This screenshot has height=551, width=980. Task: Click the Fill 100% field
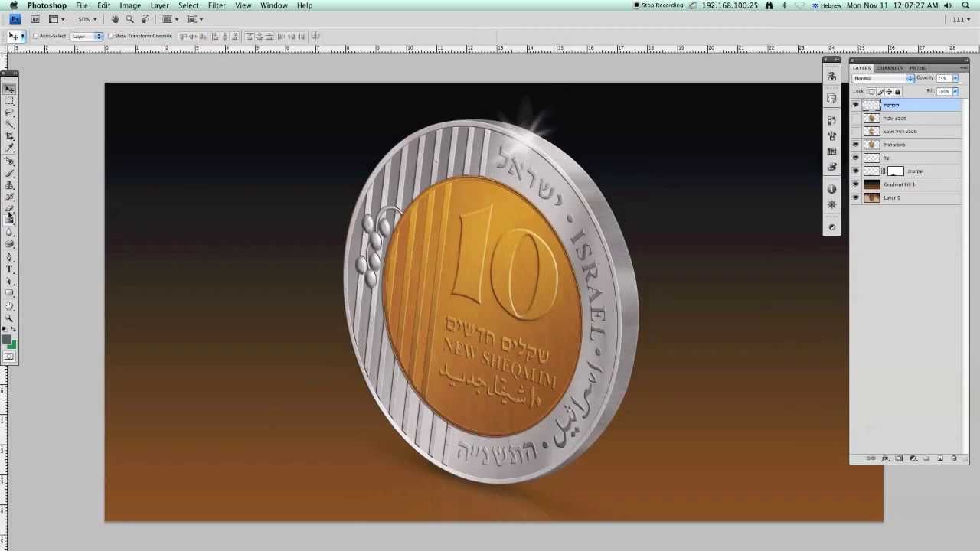click(x=945, y=92)
